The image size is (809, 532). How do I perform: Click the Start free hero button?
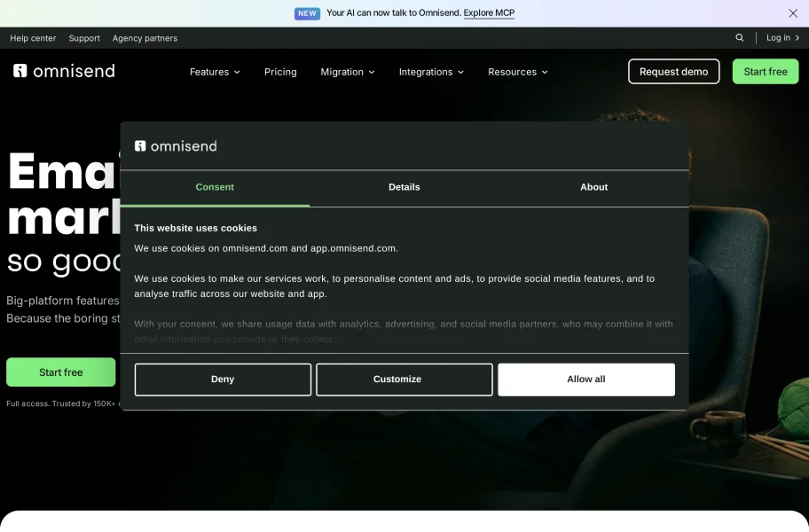click(x=61, y=372)
